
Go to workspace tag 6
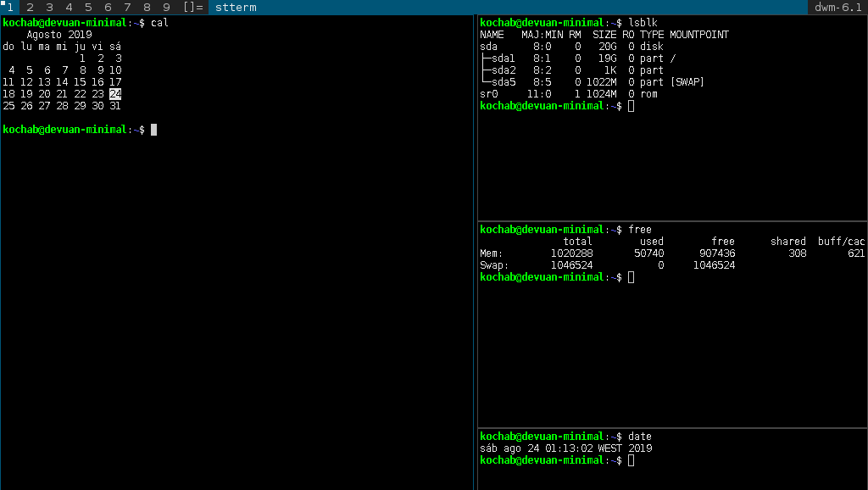(108, 7)
